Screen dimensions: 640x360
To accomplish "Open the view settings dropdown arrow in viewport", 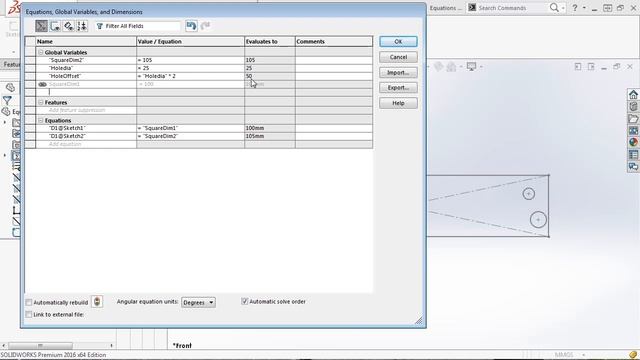I will click(481, 67).
